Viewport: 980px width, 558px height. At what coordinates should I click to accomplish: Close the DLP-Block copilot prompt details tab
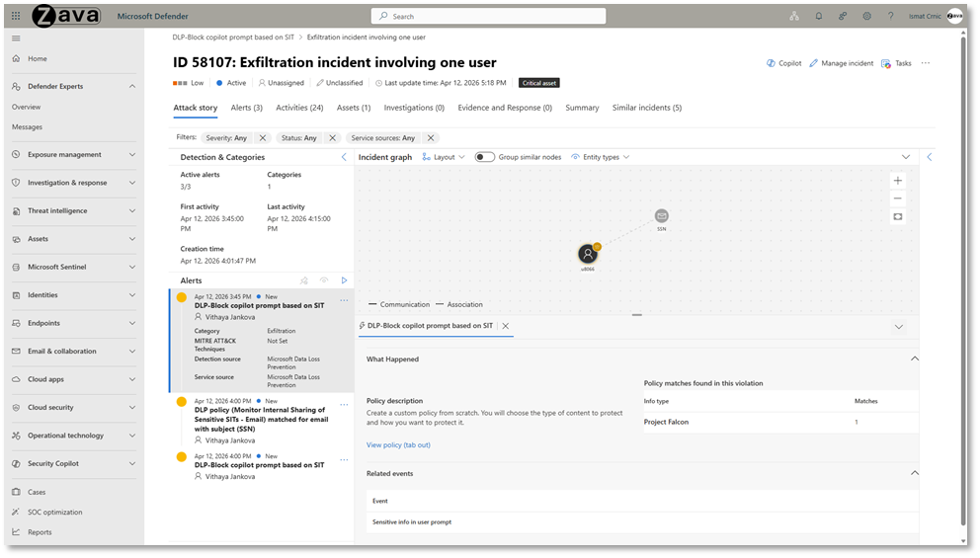[x=506, y=326]
